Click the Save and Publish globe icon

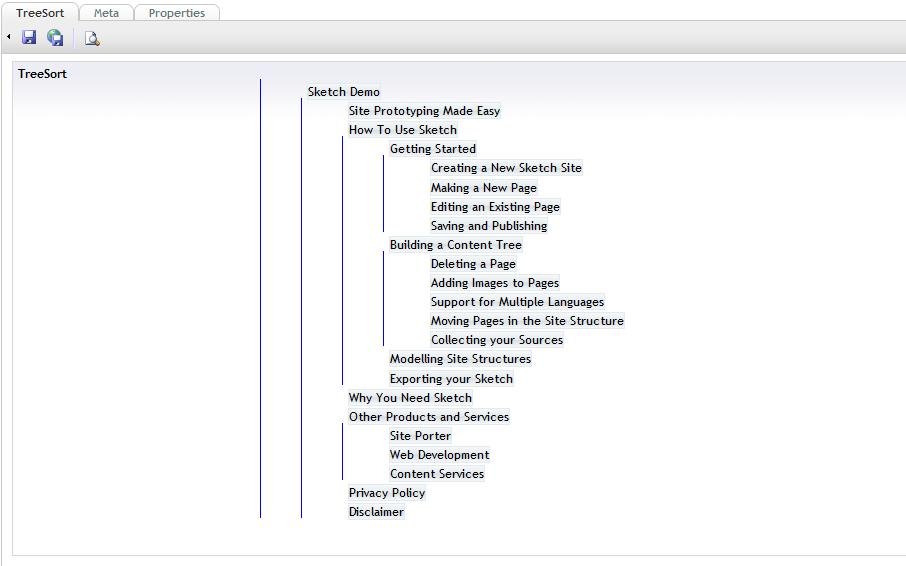55,38
